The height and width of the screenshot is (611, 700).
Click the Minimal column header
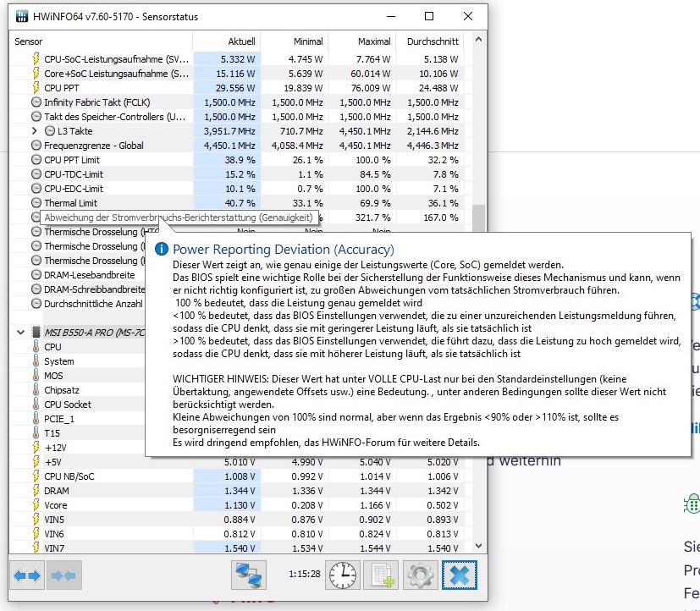tap(308, 41)
